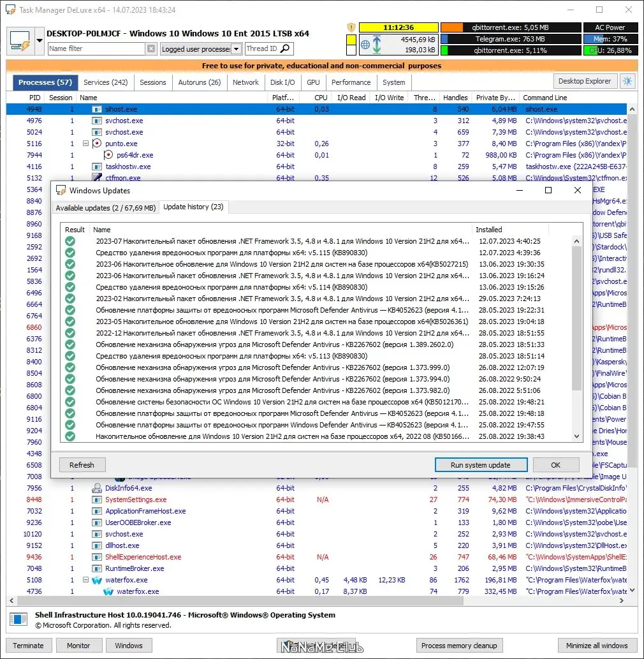The width and height of the screenshot is (644, 659).
Task: Switch to the Network tab
Action: point(245,82)
